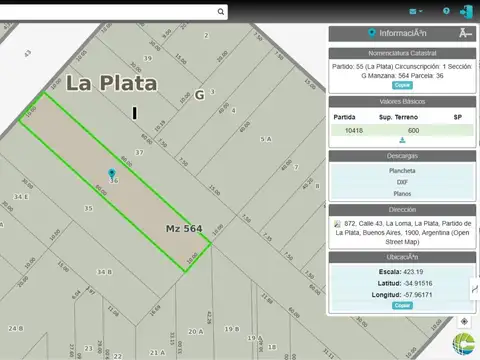
Task: Select parcel 5 A on the map
Action: coord(266,139)
